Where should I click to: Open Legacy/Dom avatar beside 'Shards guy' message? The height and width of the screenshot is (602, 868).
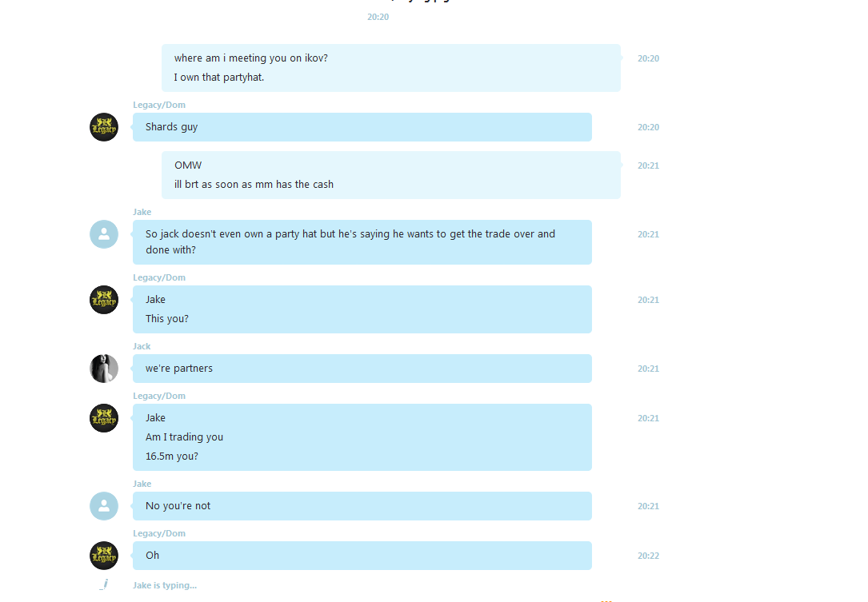[x=104, y=127]
